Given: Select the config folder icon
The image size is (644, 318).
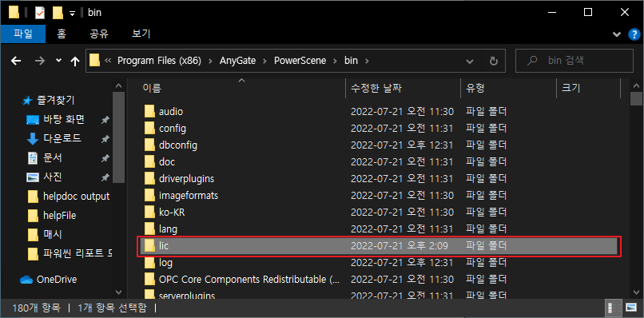Looking at the screenshot, I should (x=149, y=128).
